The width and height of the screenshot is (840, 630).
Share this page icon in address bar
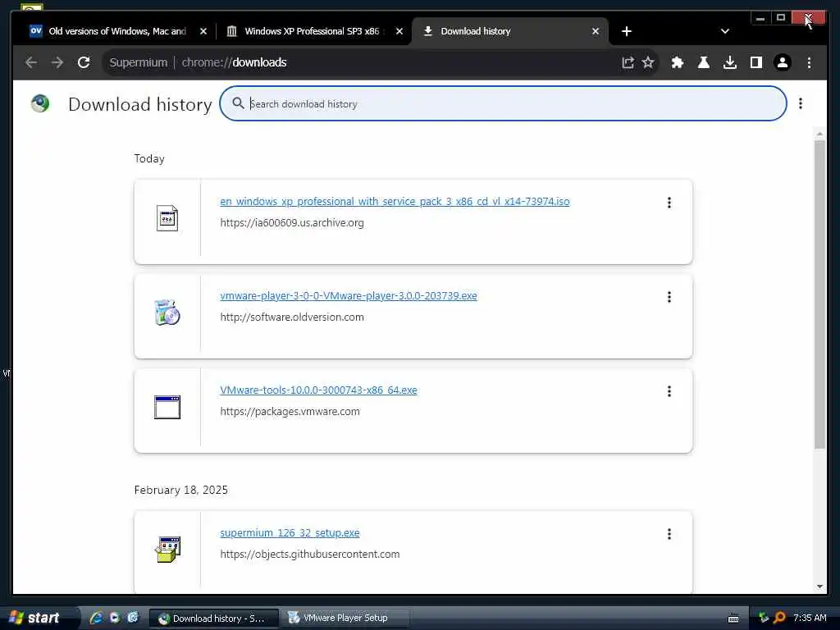(x=628, y=62)
